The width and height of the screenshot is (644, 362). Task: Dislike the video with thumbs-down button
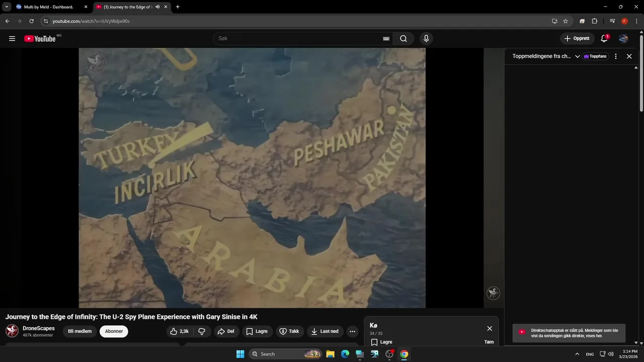pos(202,331)
